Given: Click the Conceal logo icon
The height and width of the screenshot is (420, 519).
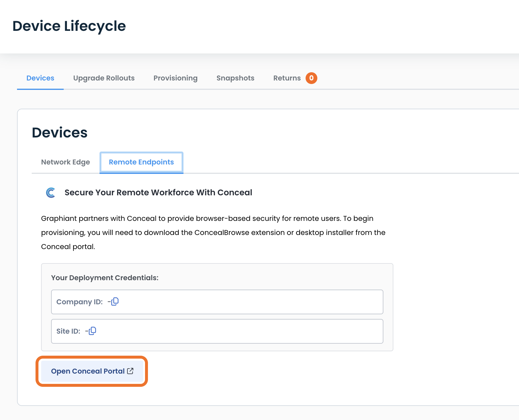Looking at the screenshot, I should point(51,193).
